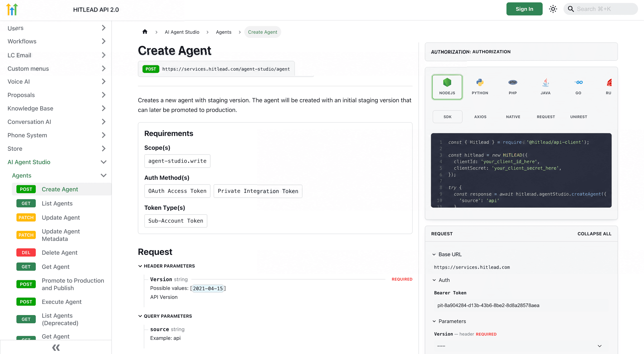Click the 2021-04-15 version value
Viewport: 644px width, 354px height.
coord(208,288)
